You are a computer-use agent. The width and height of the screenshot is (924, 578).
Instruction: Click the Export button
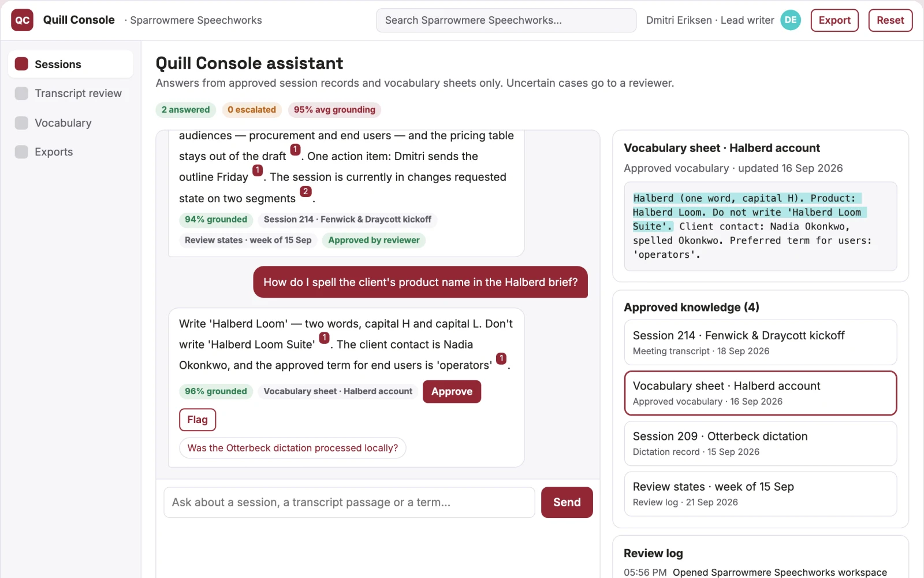click(x=834, y=20)
